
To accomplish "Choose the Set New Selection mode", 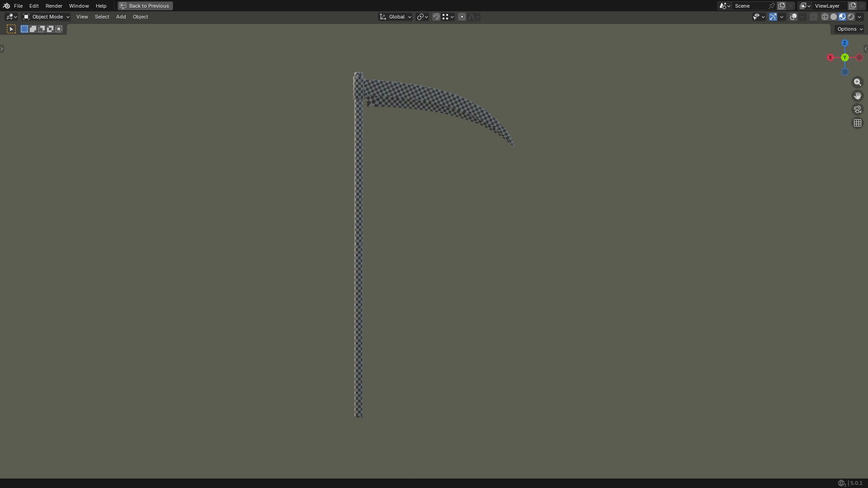I will click(24, 29).
